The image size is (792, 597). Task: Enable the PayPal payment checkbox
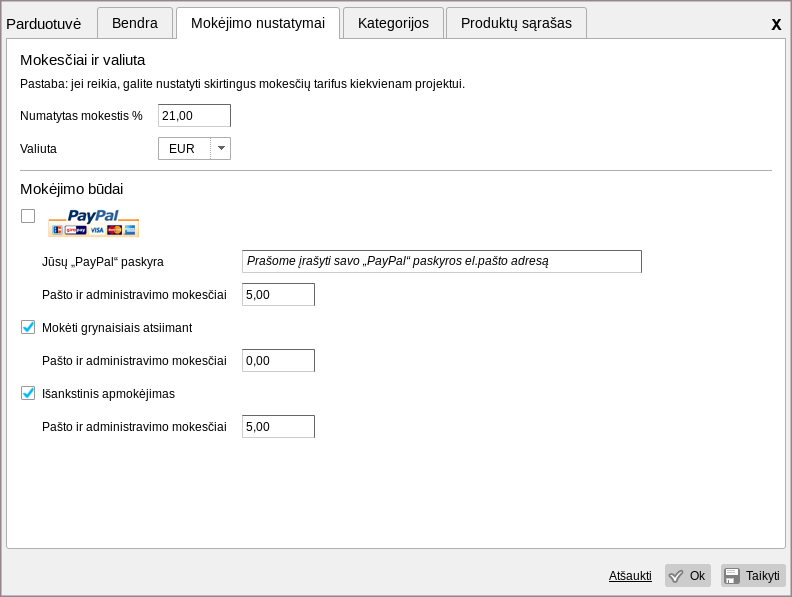28,216
